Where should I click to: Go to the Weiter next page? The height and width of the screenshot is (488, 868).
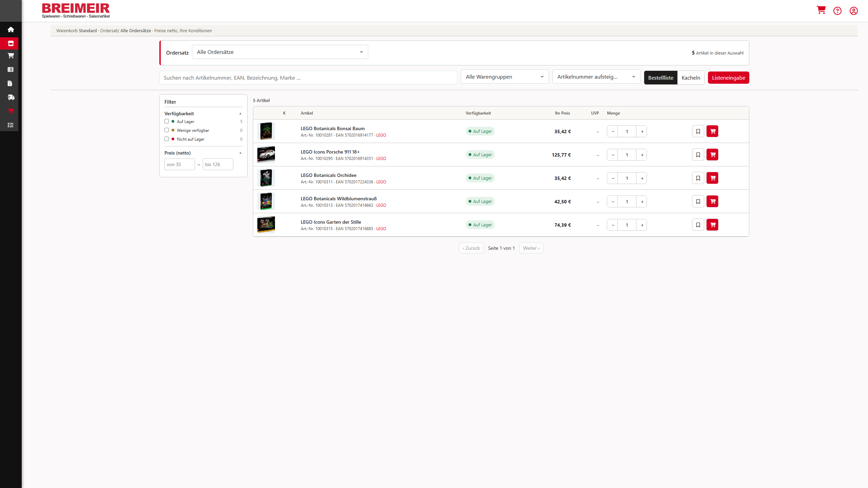click(531, 248)
